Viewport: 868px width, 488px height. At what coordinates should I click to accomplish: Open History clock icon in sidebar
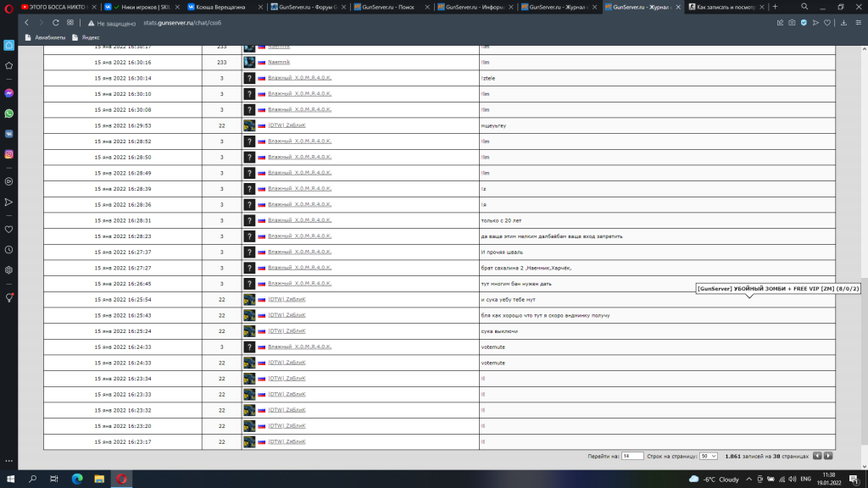(8, 250)
